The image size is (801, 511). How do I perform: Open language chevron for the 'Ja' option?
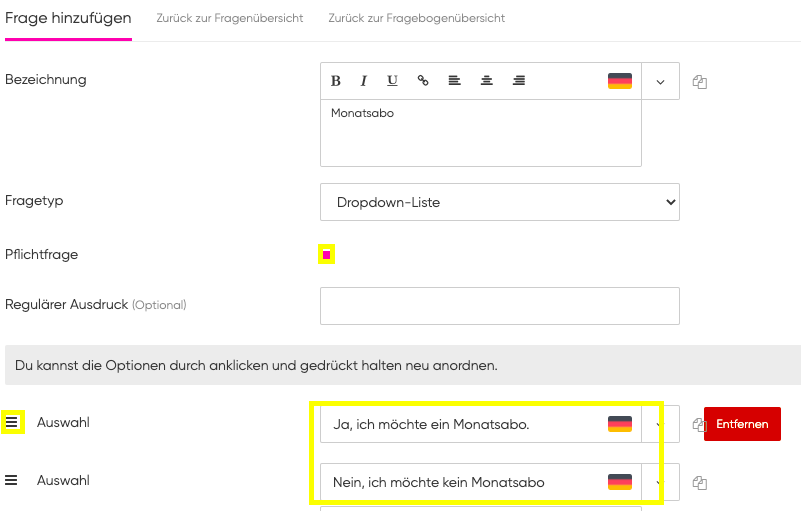(x=660, y=424)
